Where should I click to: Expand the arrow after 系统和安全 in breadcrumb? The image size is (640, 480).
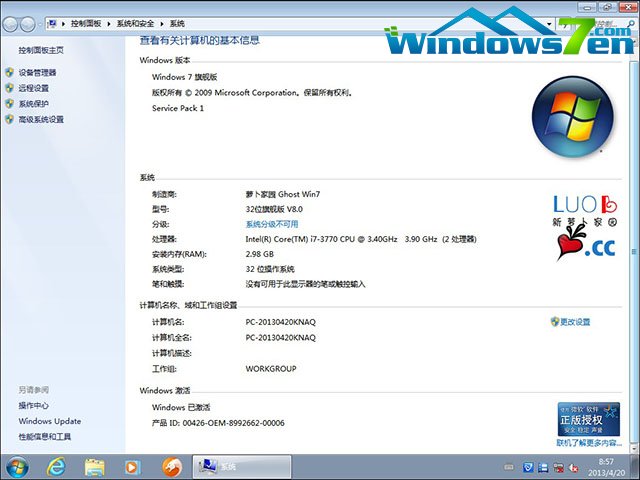[162, 24]
